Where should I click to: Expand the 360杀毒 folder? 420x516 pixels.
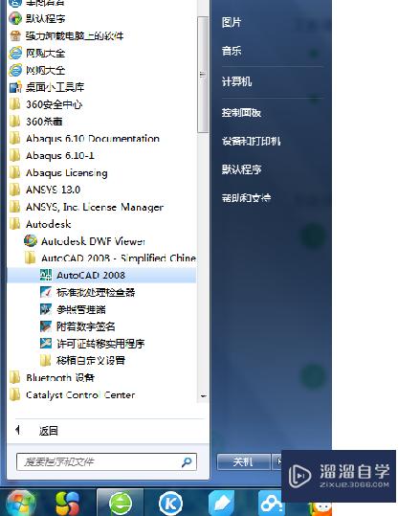pyautogui.click(x=35, y=121)
